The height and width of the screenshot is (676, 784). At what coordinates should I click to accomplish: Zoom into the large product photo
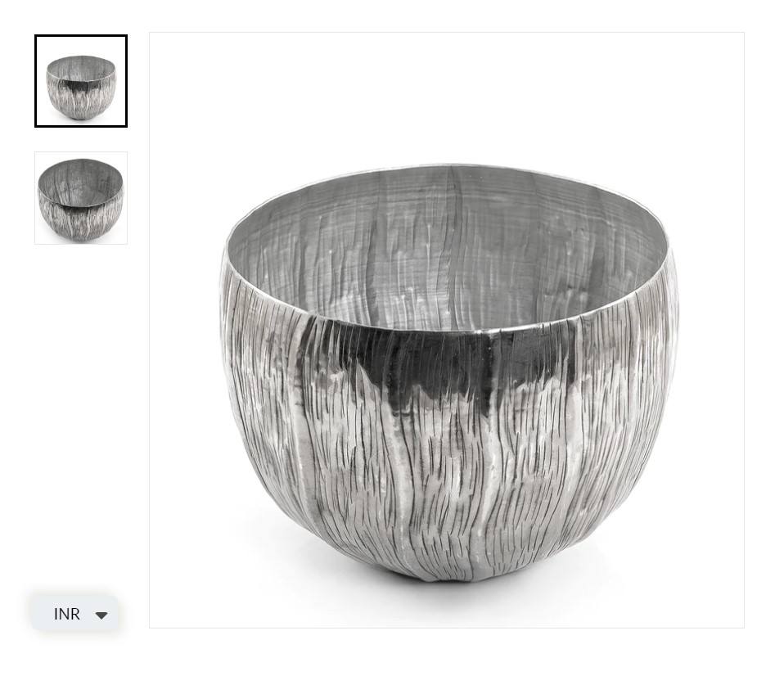click(447, 330)
